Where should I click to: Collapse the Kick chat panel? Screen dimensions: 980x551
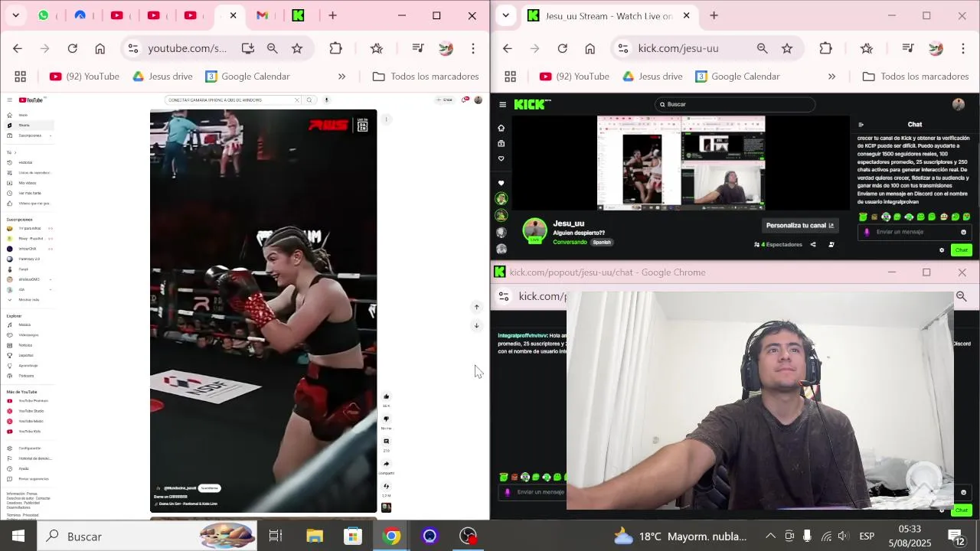tap(861, 125)
